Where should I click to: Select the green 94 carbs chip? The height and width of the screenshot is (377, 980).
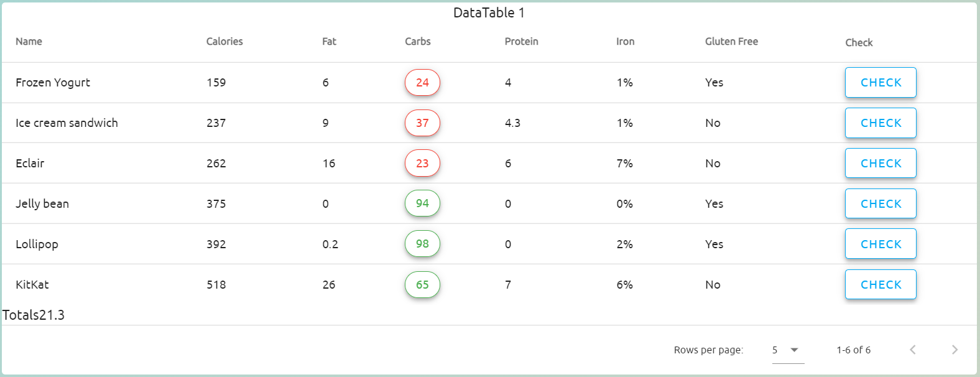[422, 203]
